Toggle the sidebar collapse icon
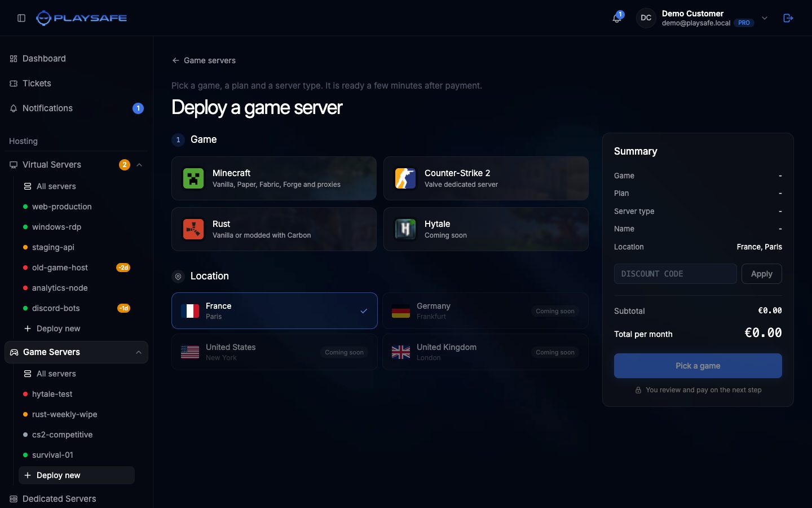812x508 pixels. [x=21, y=18]
